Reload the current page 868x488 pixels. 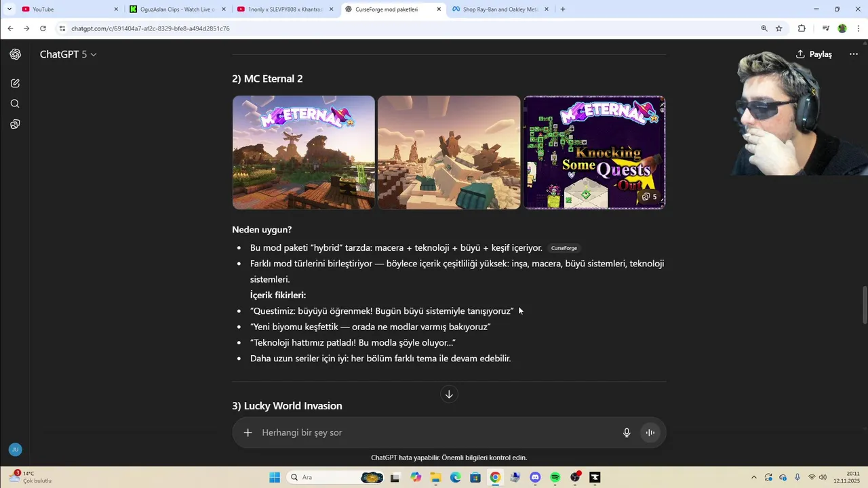(x=43, y=28)
